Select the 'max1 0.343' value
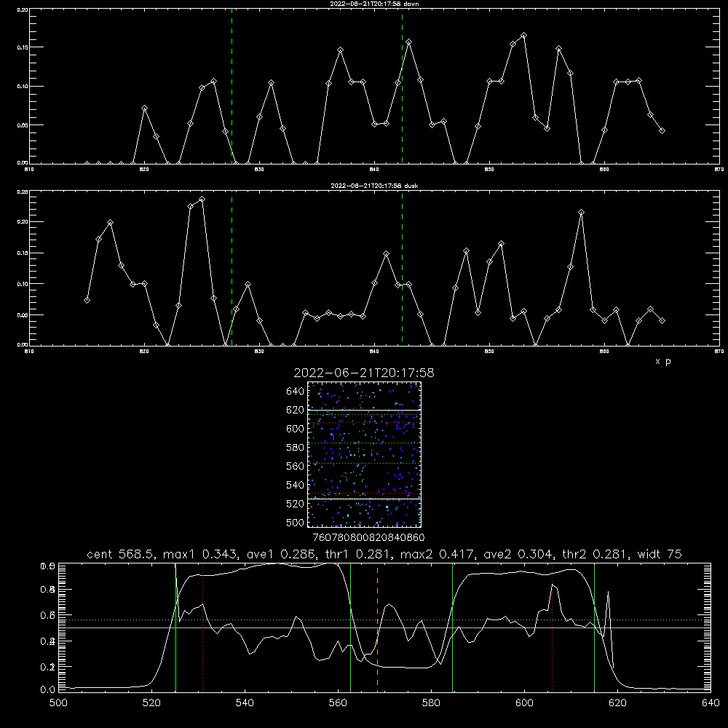The image size is (728, 728). click(201, 554)
